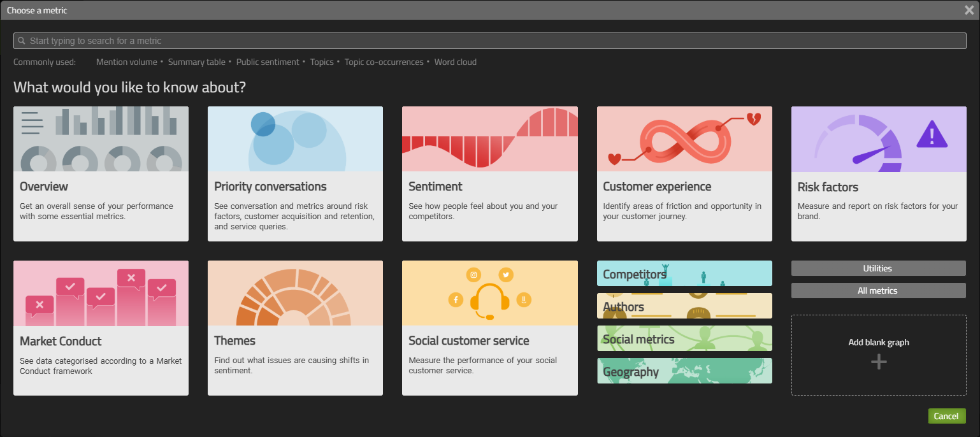Open the Sentiment wave card

tap(489, 174)
